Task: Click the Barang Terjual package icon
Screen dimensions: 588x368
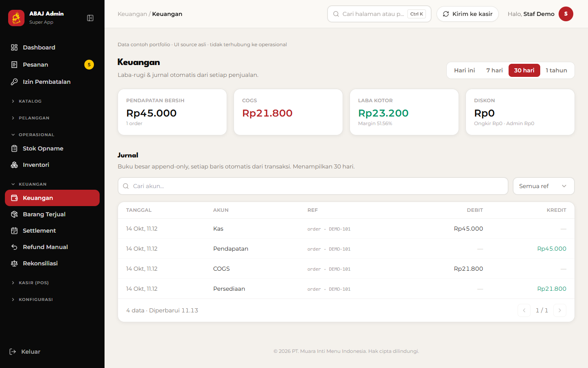Action: [14, 214]
